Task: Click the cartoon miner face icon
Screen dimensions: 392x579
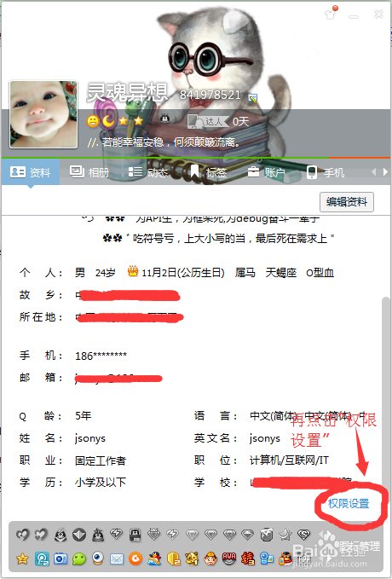Action: pyautogui.click(x=210, y=559)
